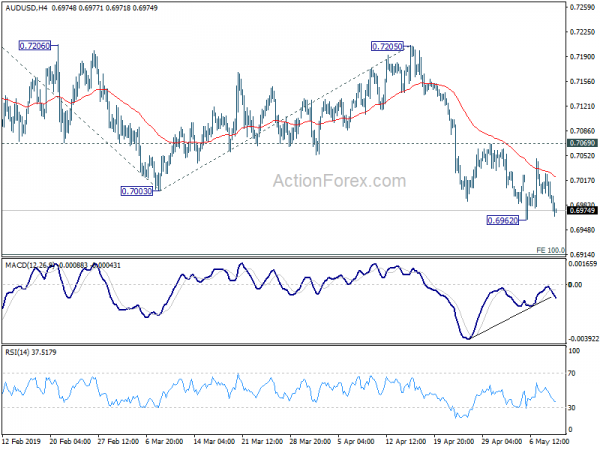Screen dimensions: 600x450
Task: Click the 19 Apr 20:00 time label
Action: click(x=454, y=441)
